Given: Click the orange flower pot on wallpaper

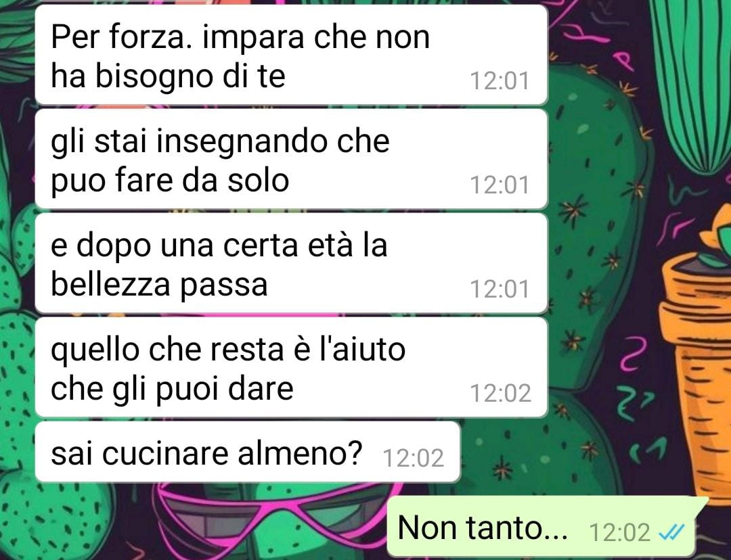Looking at the screenshot, I should pos(696,354).
